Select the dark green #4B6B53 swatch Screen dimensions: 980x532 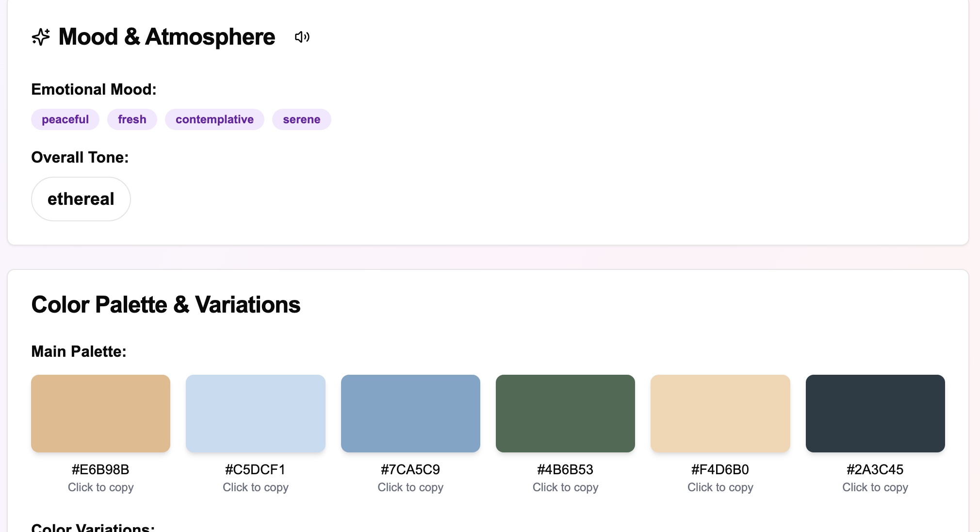point(565,413)
